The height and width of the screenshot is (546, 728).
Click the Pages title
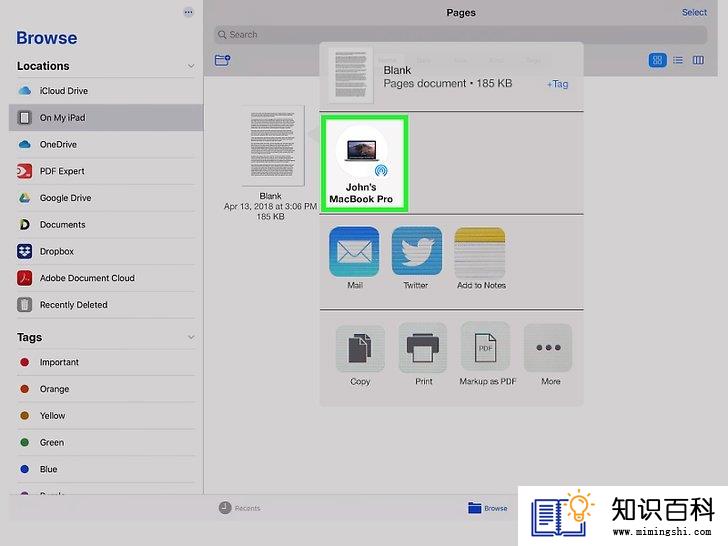(x=461, y=13)
